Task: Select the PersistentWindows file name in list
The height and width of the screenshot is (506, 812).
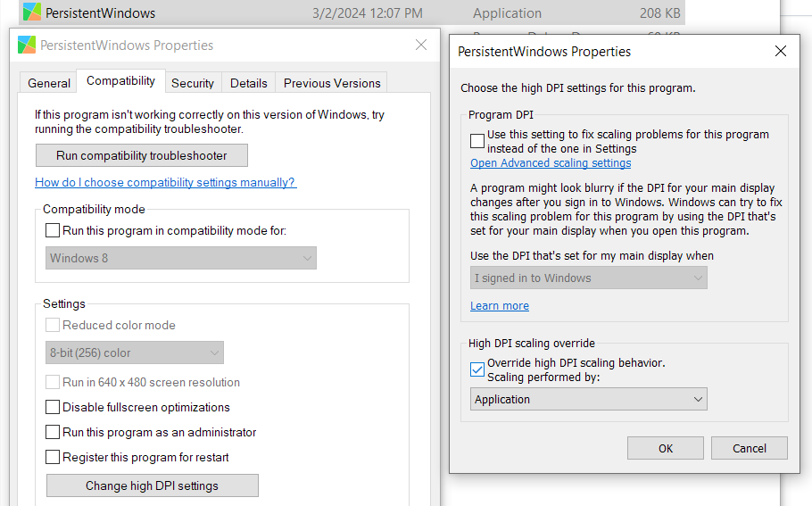Action: click(101, 13)
